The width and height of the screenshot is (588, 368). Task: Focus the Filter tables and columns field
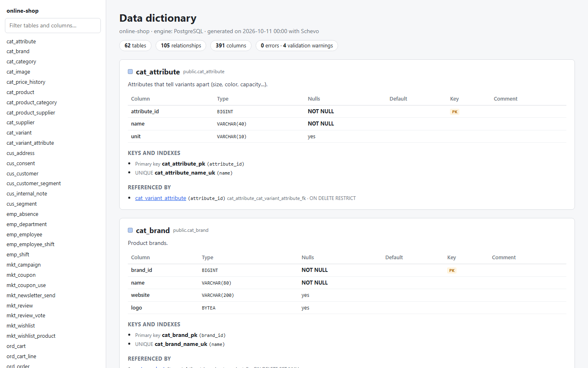53,25
